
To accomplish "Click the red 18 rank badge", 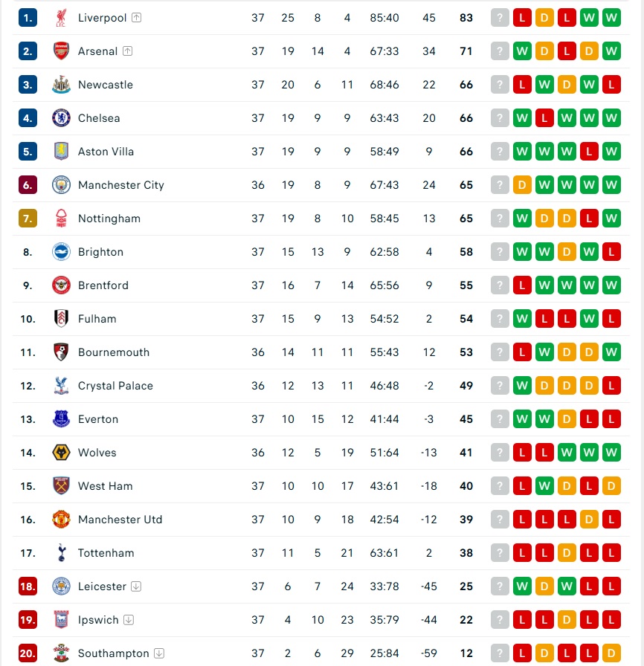I will [x=28, y=586].
